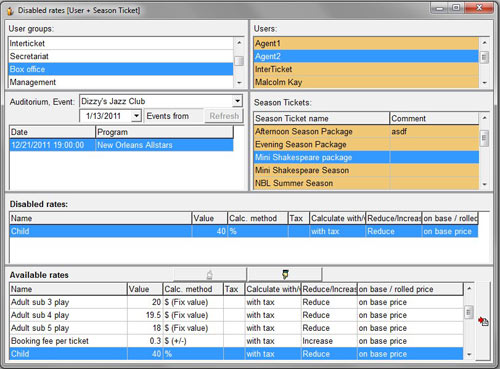The height and width of the screenshot is (369, 500).
Task: Click the Season Tickets scrollbar down arrow
Action: tap(484, 184)
